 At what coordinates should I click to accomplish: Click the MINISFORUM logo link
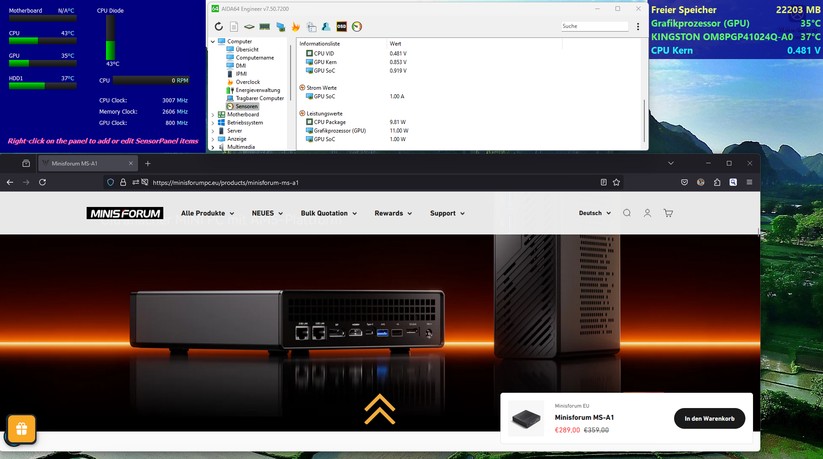coord(125,213)
